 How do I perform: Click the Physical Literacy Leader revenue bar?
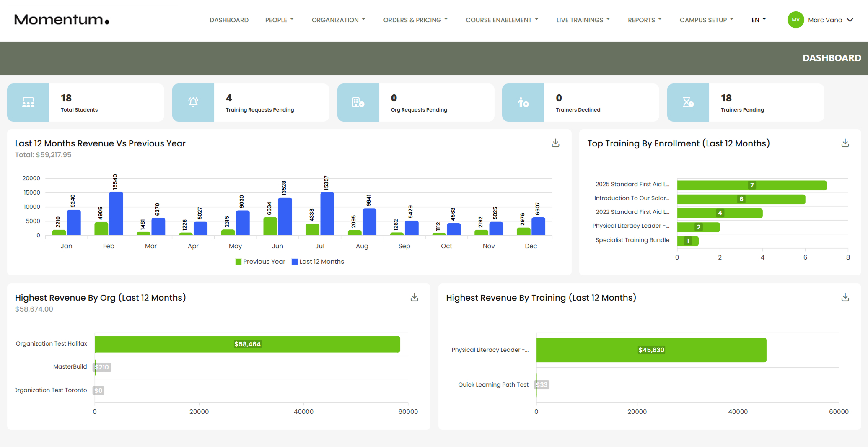point(651,350)
